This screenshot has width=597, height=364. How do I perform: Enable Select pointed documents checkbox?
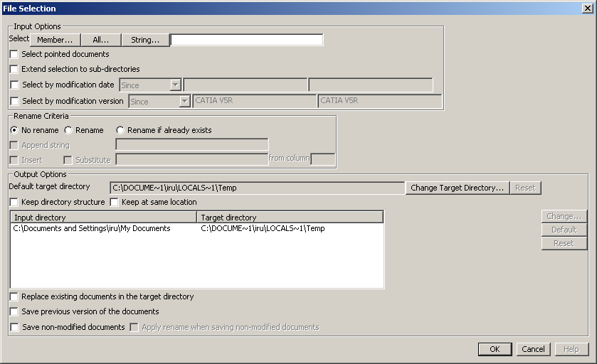14,54
